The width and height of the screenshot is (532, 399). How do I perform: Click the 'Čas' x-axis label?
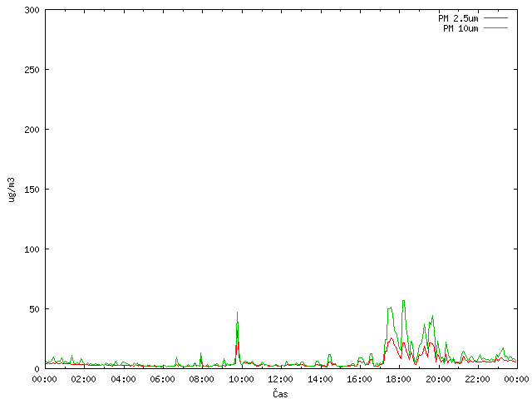pos(280,393)
